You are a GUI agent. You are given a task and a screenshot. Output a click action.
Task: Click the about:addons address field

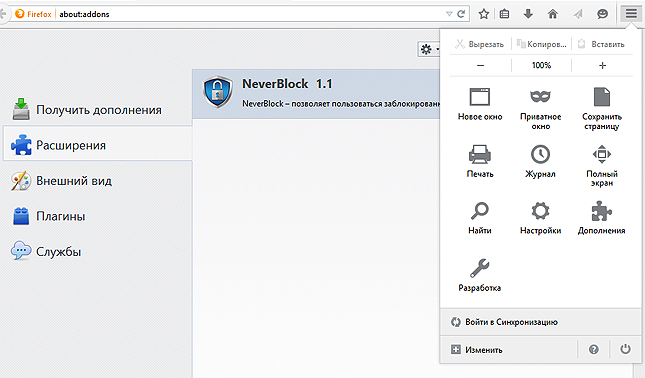coord(250,14)
